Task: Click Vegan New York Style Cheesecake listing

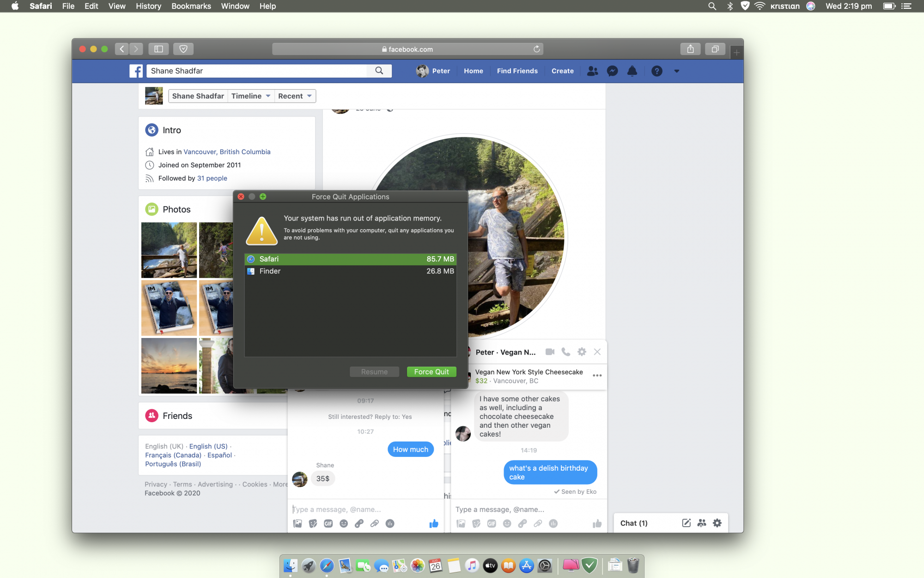Action: tap(529, 372)
